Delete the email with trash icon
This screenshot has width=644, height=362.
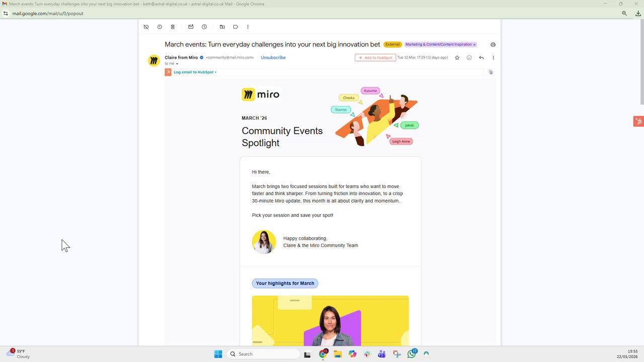[x=173, y=27]
